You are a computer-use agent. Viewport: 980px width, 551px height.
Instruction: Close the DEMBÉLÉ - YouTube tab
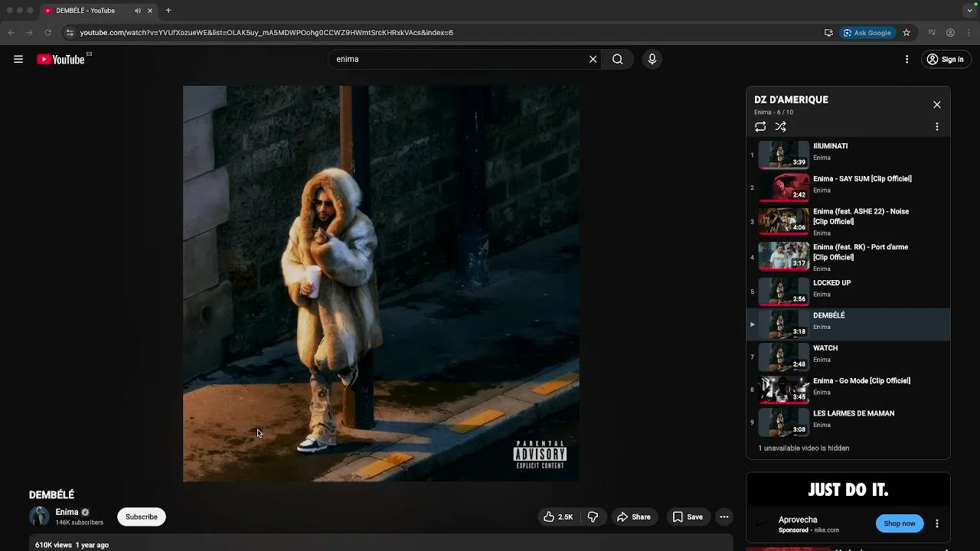[x=150, y=11]
